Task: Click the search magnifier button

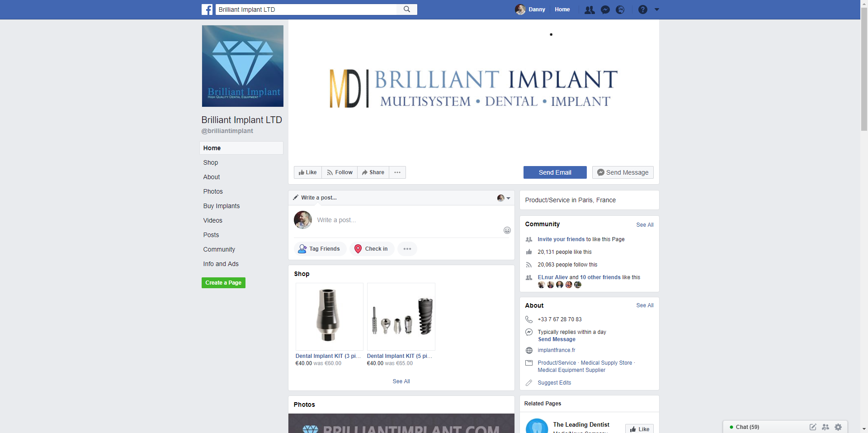Action: pos(407,10)
